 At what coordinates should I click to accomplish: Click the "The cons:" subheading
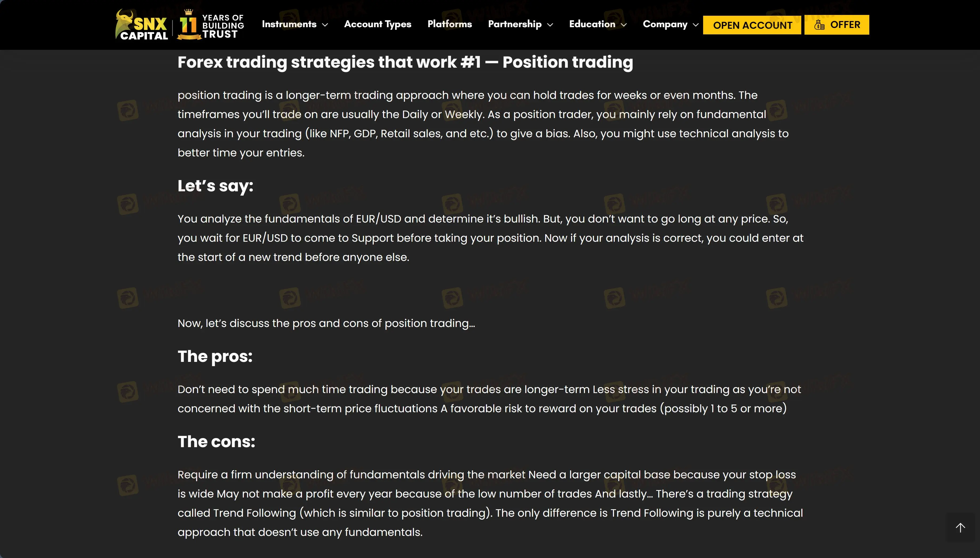[216, 442]
